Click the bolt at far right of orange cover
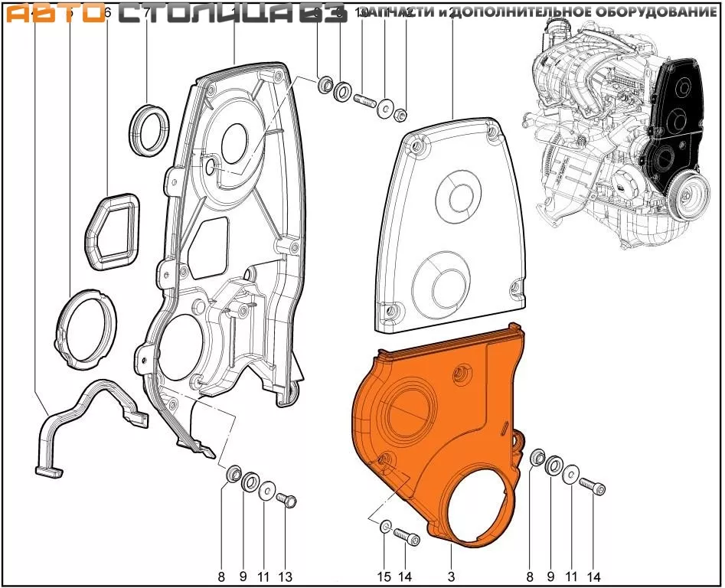This screenshot has height=588, width=725. tap(593, 486)
